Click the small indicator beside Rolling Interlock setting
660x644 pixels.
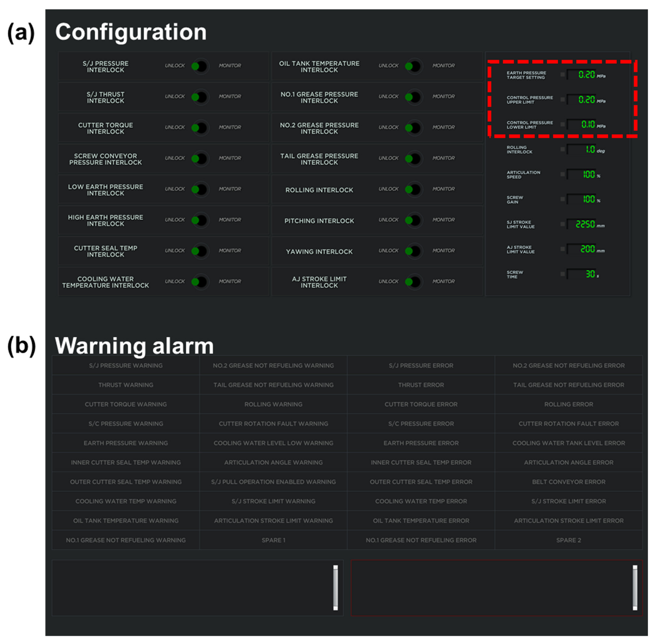click(x=563, y=149)
